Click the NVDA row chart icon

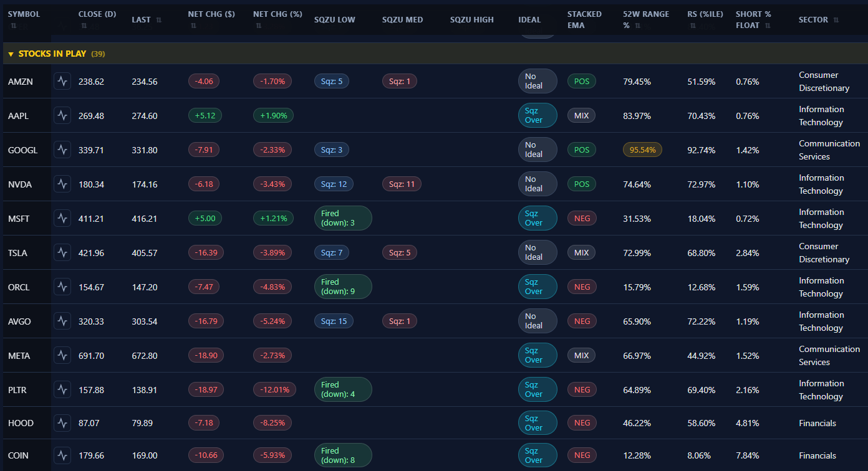62,184
